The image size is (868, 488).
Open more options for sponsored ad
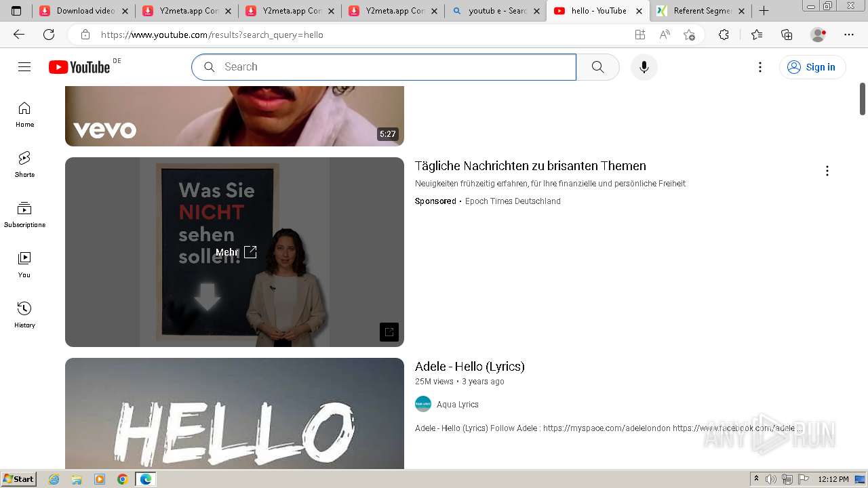pos(827,171)
